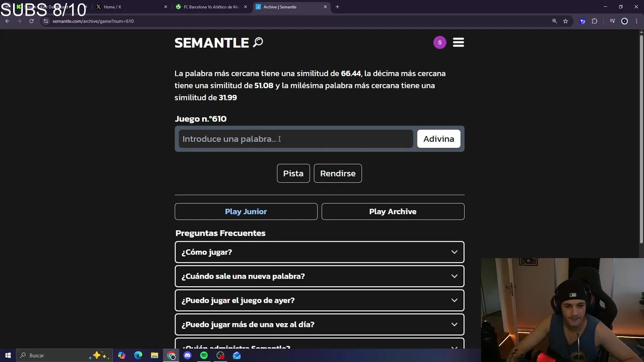This screenshot has width=644, height=362.
Task: Open the Chrome three-dot menu
Action: [637, 21]
